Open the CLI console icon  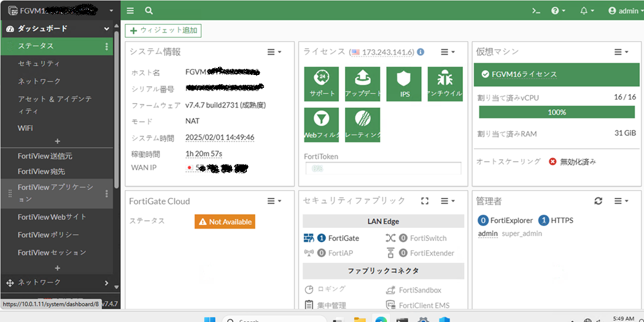click(x=536, y=10)
